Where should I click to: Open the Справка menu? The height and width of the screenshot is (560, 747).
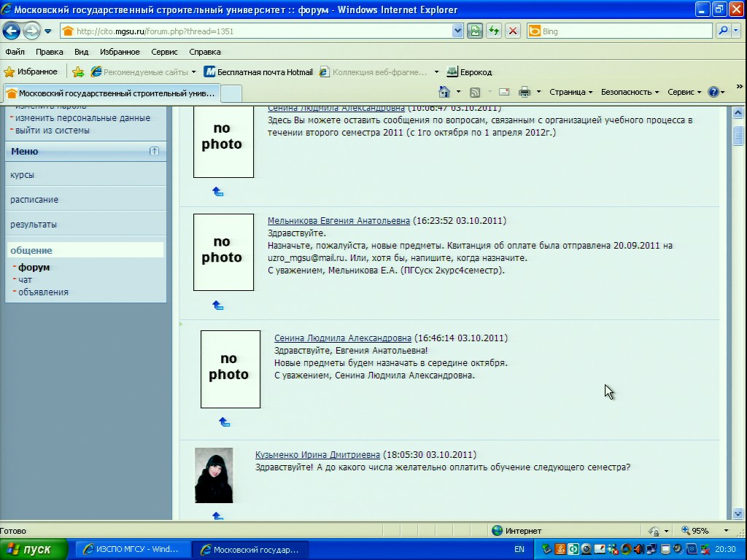tap(205, 52)
